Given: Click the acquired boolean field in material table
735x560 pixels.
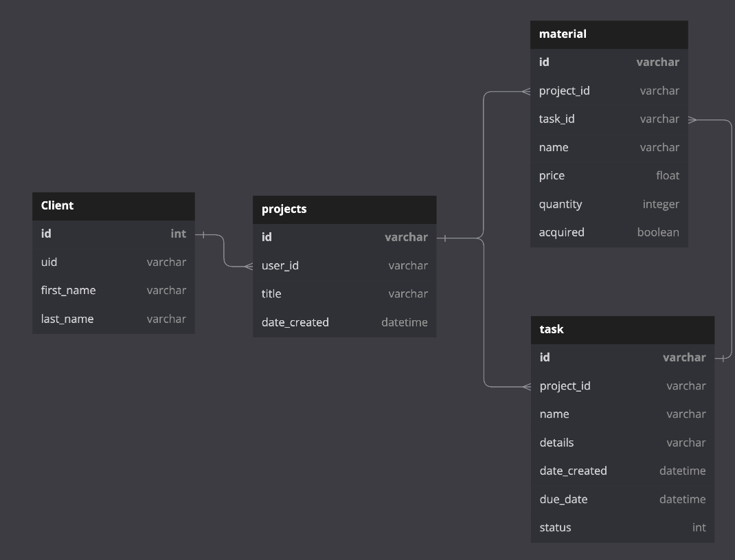Looking at the screenshot, I should coord(561,232).
